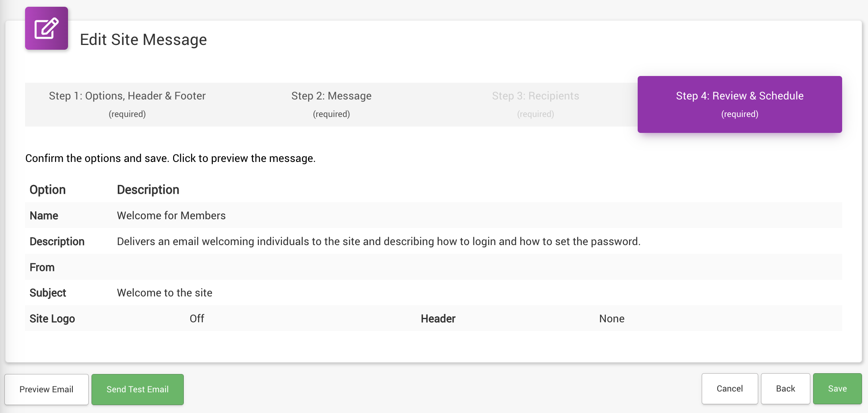This screenshot has width=868, height=413.
Task: Click the 'Description' column header
Action: coord(148,190)
